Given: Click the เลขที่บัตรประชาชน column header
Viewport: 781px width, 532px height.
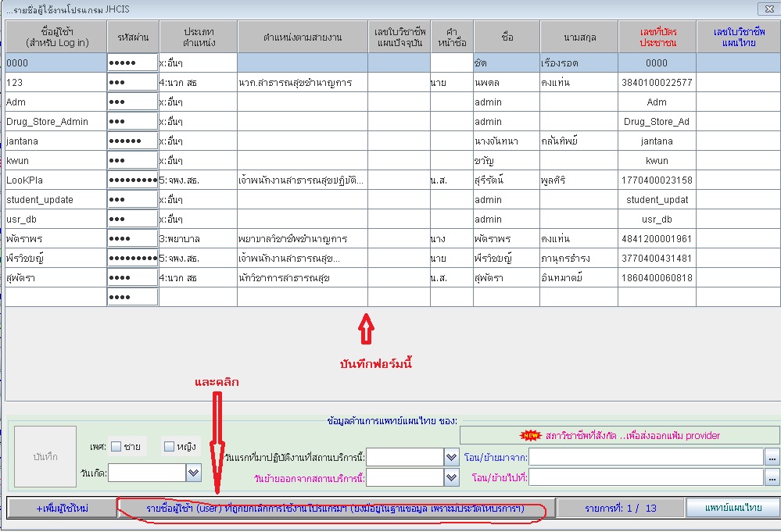Looking at the screenshot, I should 657,36.
